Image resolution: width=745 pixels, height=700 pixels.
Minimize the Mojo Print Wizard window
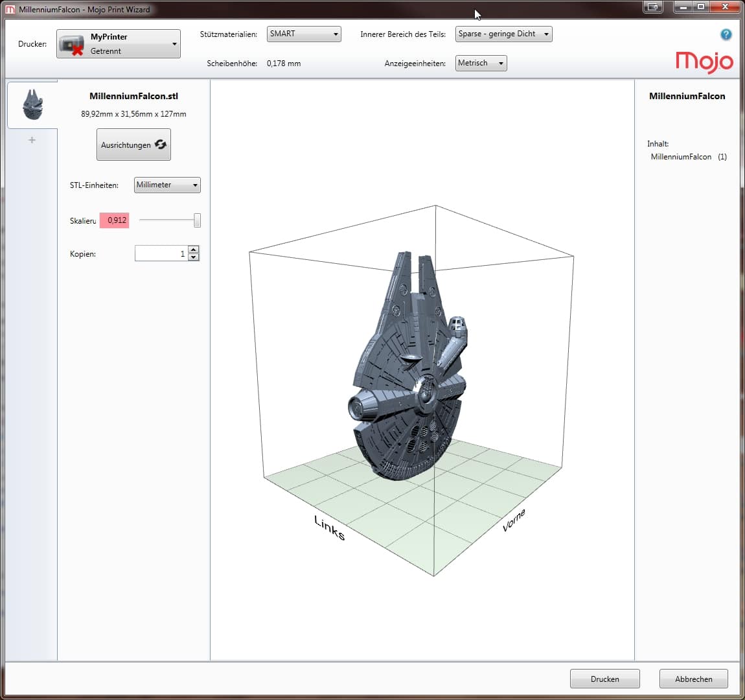(x=683, y=6)
